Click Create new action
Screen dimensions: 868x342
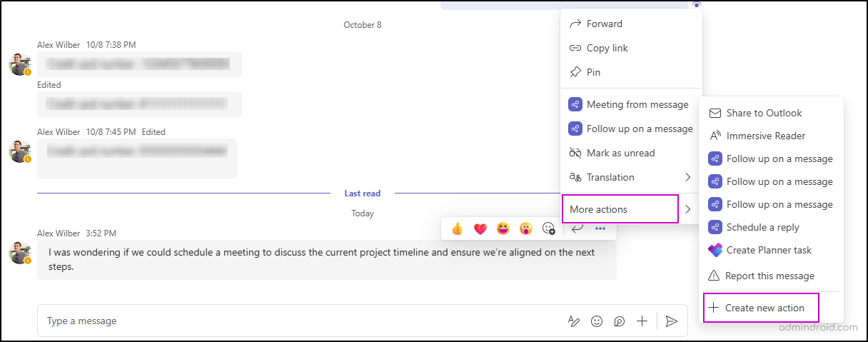click(764, 308)
